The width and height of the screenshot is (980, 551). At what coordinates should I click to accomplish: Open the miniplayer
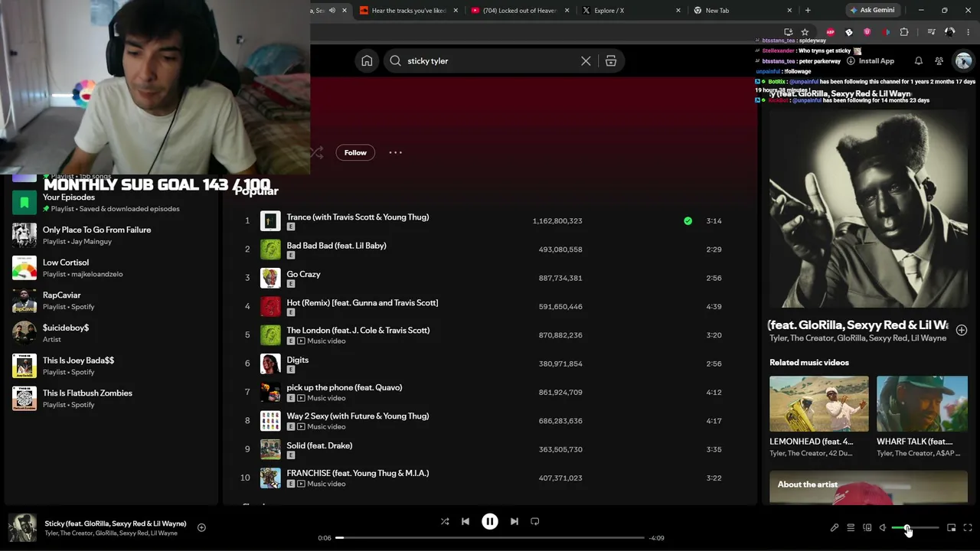point(952,527)
